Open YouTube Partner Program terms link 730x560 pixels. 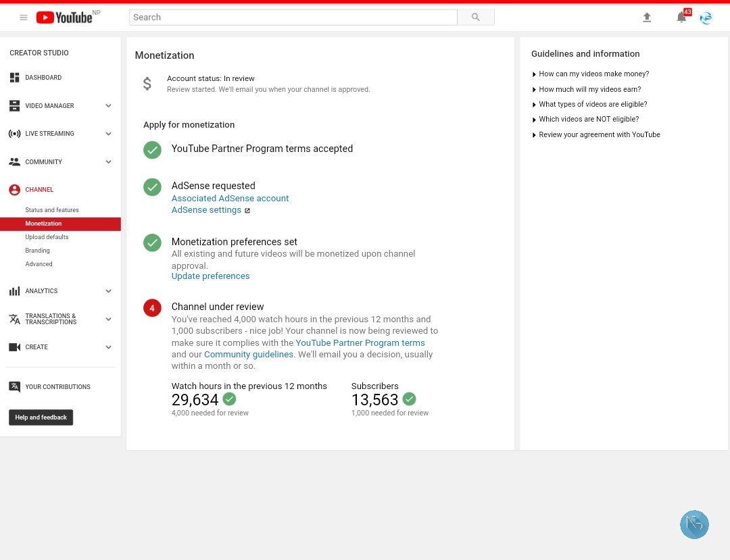(360, 342)
